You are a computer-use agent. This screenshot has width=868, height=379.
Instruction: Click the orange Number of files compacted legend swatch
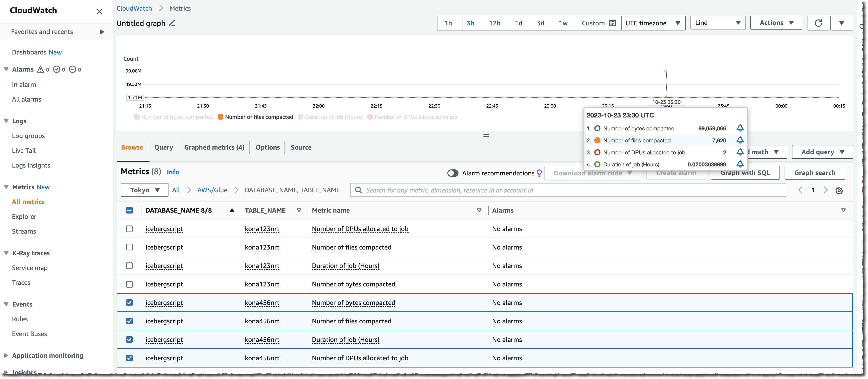point(220,117)
